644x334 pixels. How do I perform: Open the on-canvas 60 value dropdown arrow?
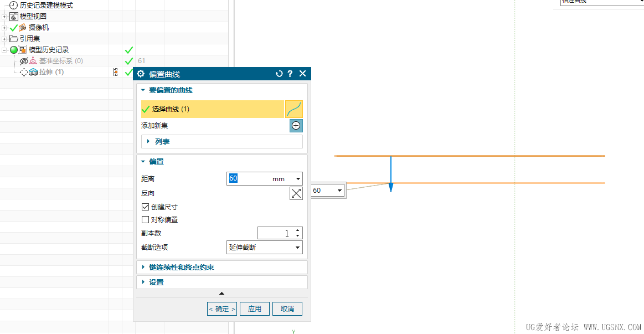tap(339, 190)
